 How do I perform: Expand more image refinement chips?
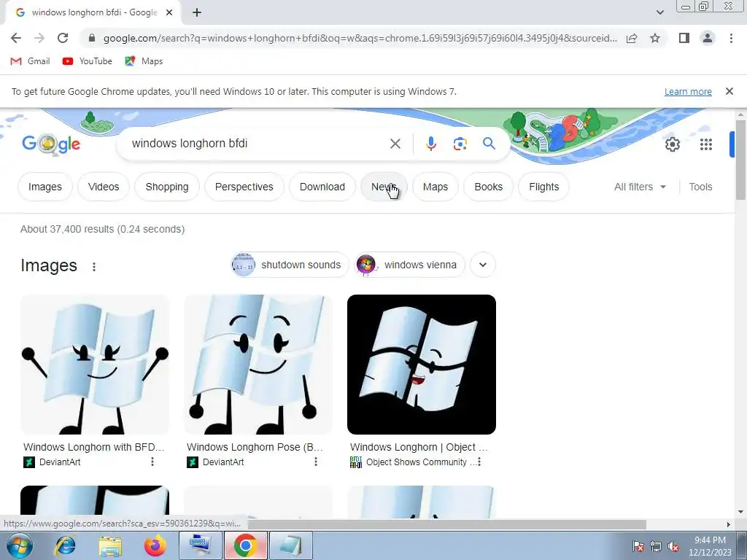pyautogui.click(x=483, y=265)
